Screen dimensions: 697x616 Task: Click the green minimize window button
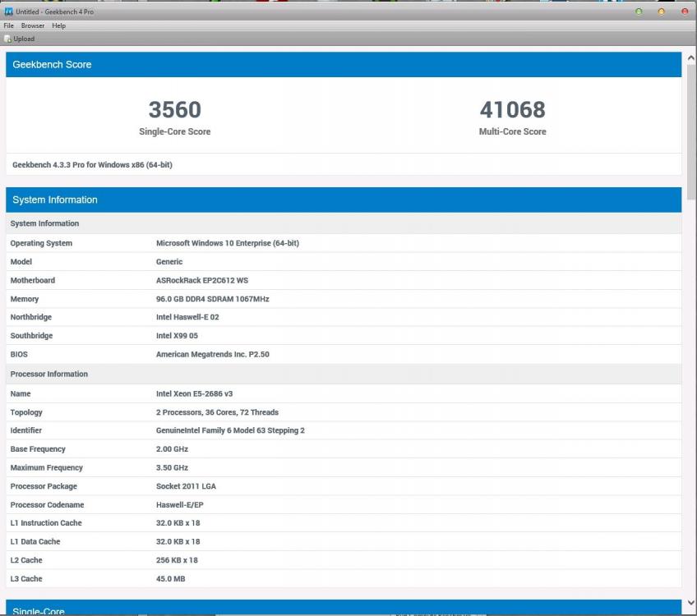(639, 11)
